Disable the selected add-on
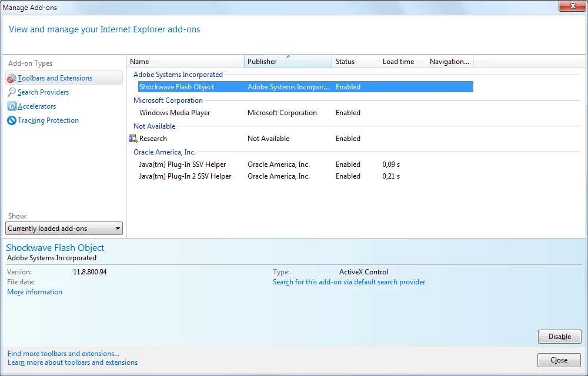588x376 pixels. [560, 337]
